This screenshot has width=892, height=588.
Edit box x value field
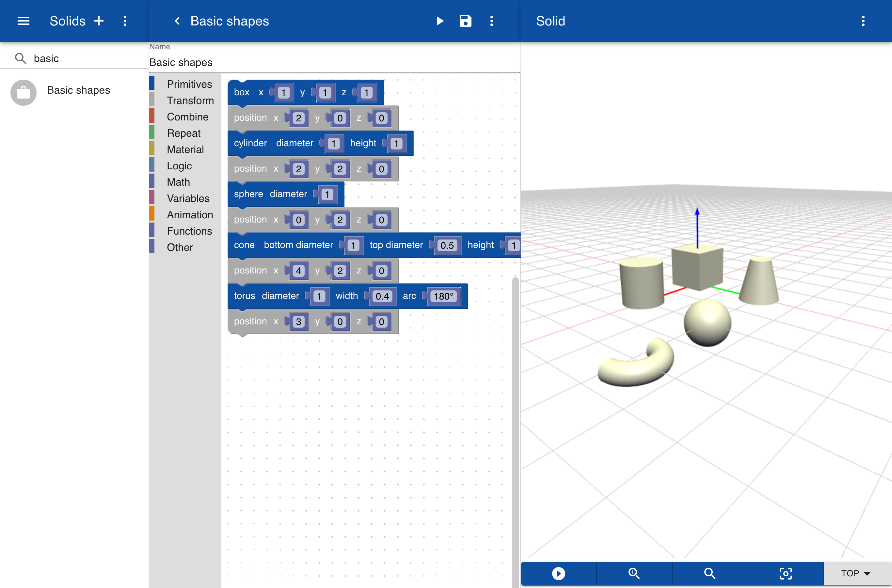click(x=284, y=93)
